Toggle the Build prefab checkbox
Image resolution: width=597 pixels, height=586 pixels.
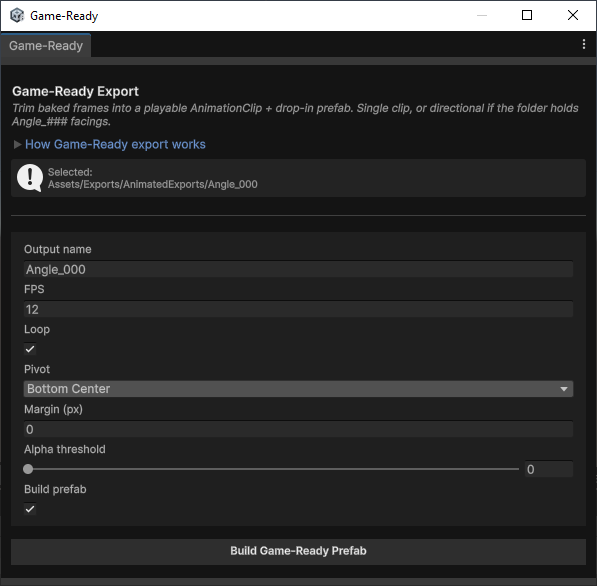click(30, 509)
